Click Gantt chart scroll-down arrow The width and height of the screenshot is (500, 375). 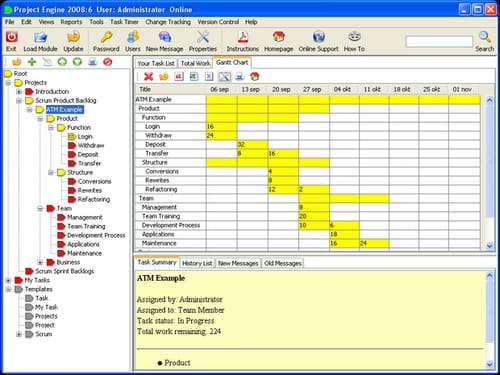(x=489, y=246)
